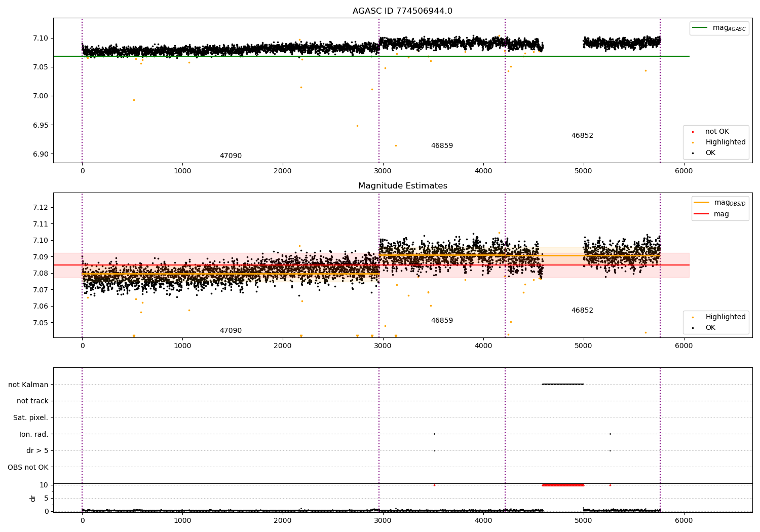Image resolution: width=760 pixels, height=532 pixels.
Task: Click the 7.06 tick on the middle y-axis
Action: pyautogui.click(x=40, y=307)
